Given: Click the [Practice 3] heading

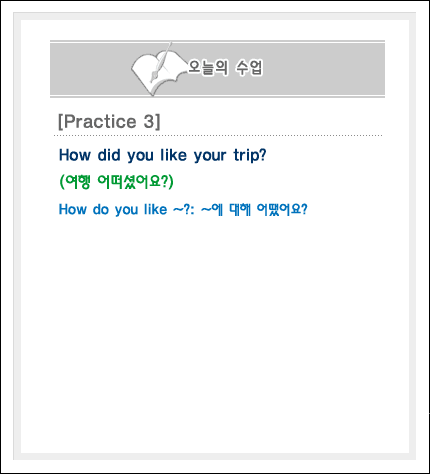Looking at the screenshot, I should pyautogui.click(x=109, y=121).
